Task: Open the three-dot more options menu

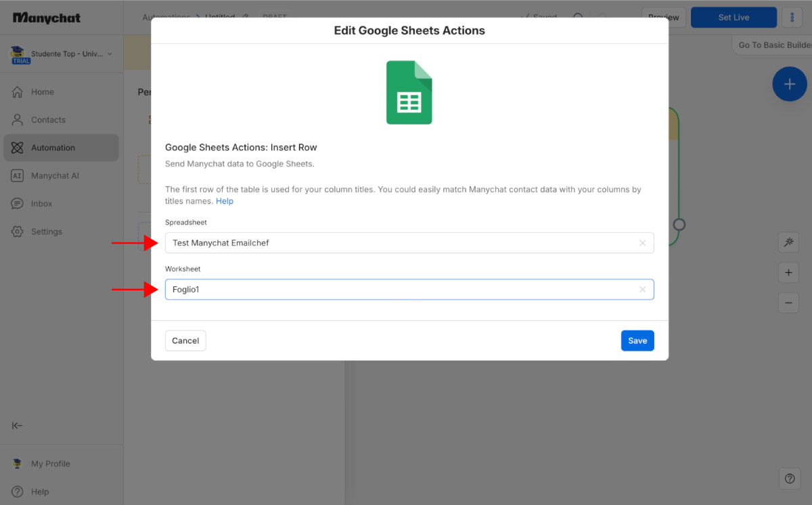Action: click(x=792, y=18)
